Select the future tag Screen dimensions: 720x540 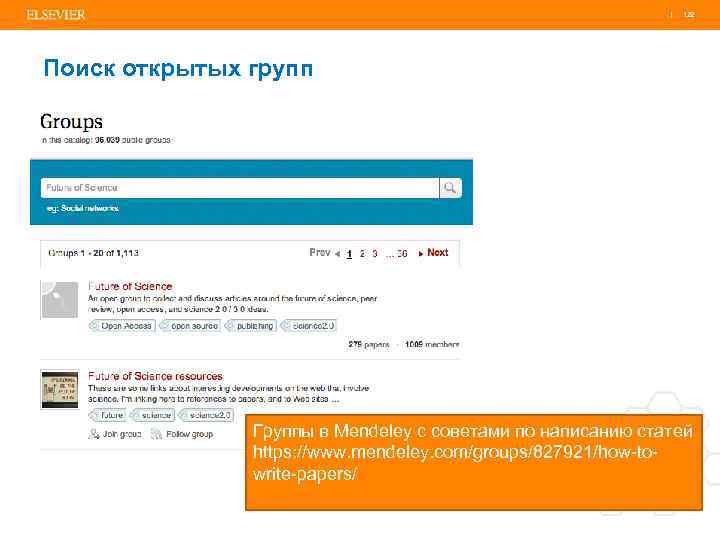[107, 415]
